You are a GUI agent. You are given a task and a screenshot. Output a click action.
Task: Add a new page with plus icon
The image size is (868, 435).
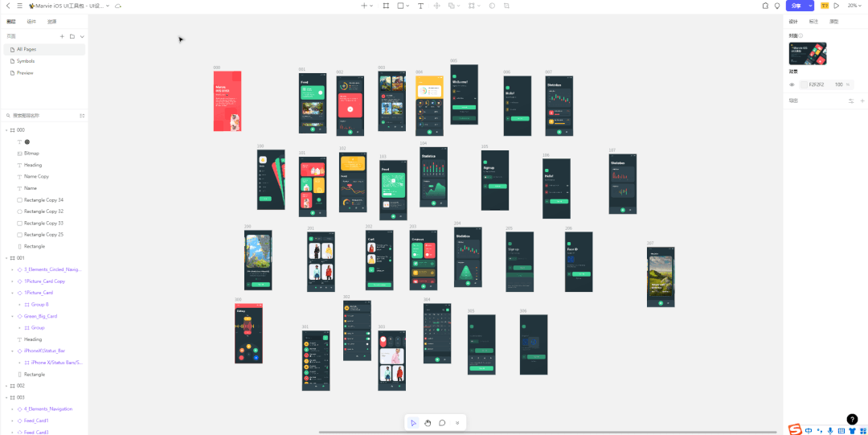tap(62, 36)
